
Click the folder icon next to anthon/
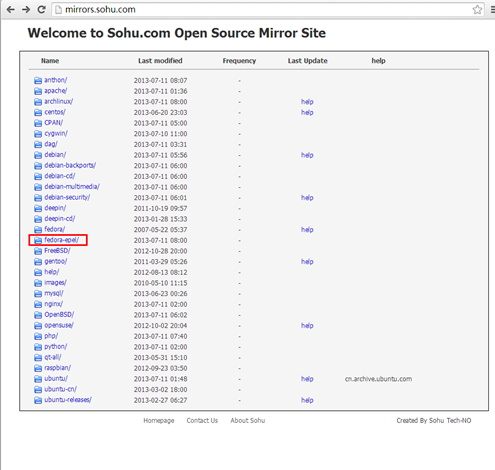point(38,80)
